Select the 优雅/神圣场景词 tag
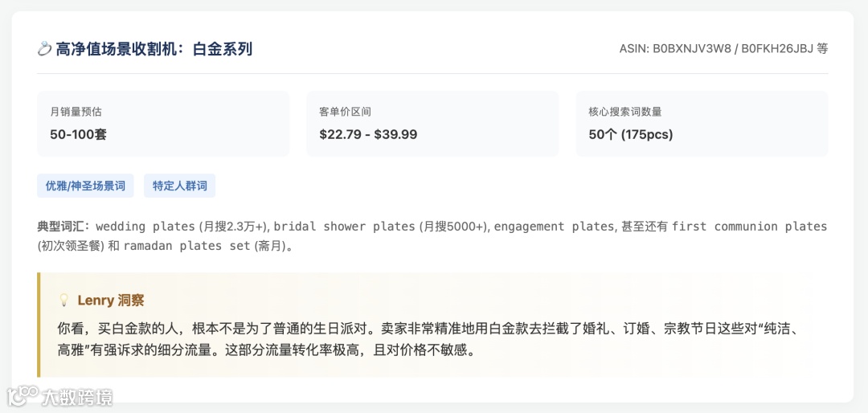This screenshot has width=868, height=413. pyautogui.click(x=85, y=186)
